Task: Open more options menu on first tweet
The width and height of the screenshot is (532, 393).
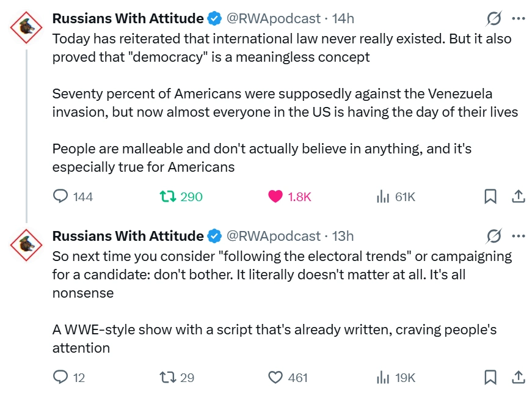Action: click(519, 19)
